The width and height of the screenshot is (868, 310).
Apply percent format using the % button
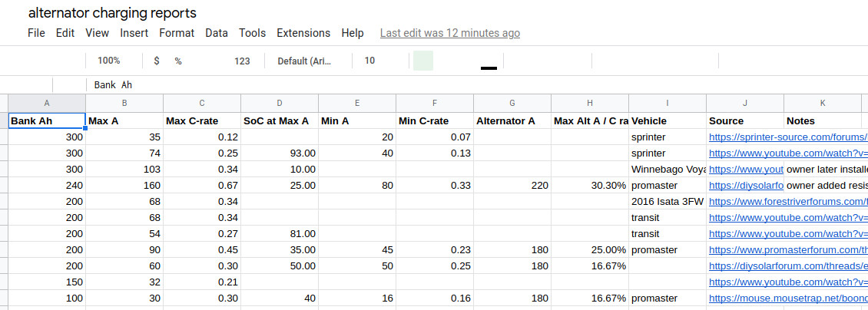coord(178,61)
